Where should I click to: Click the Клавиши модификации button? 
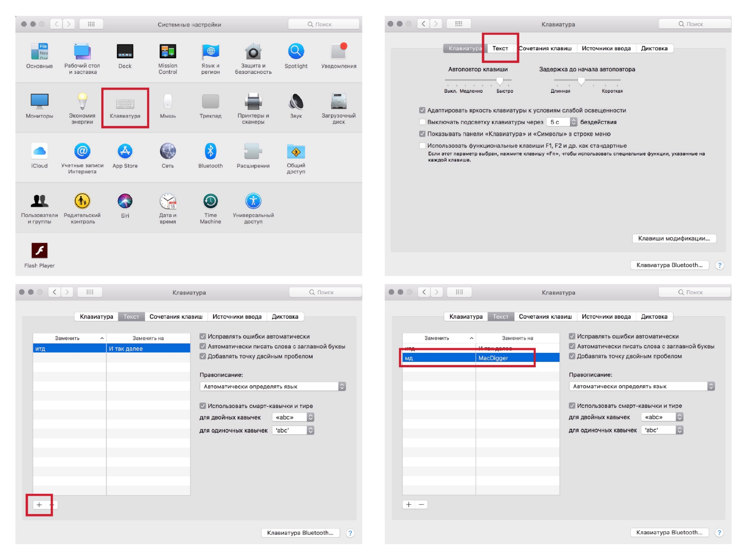[x=674, y=238]
